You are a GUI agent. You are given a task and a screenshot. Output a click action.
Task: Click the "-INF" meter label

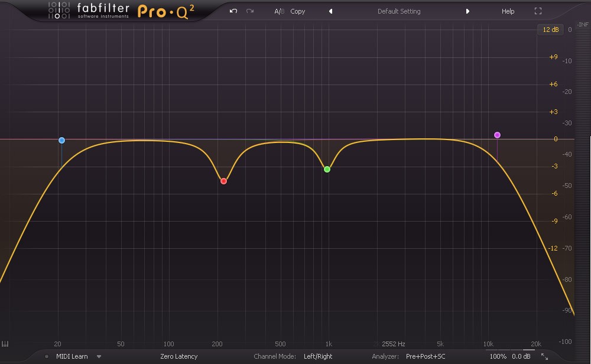pos(583,24)
